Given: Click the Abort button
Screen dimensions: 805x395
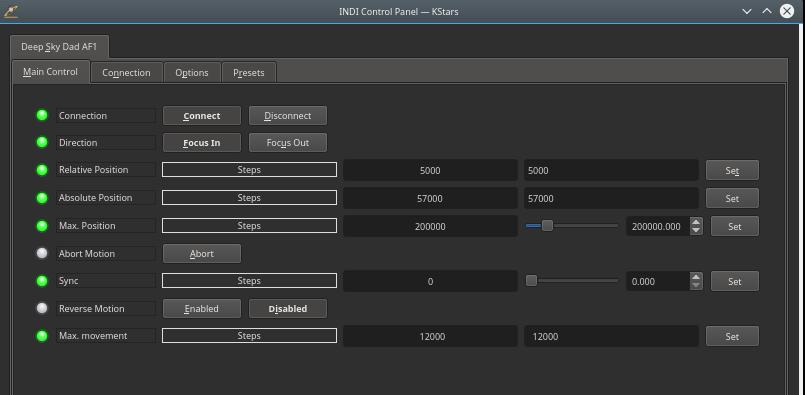Looking at the screenshot, I should tap(202, 254).
